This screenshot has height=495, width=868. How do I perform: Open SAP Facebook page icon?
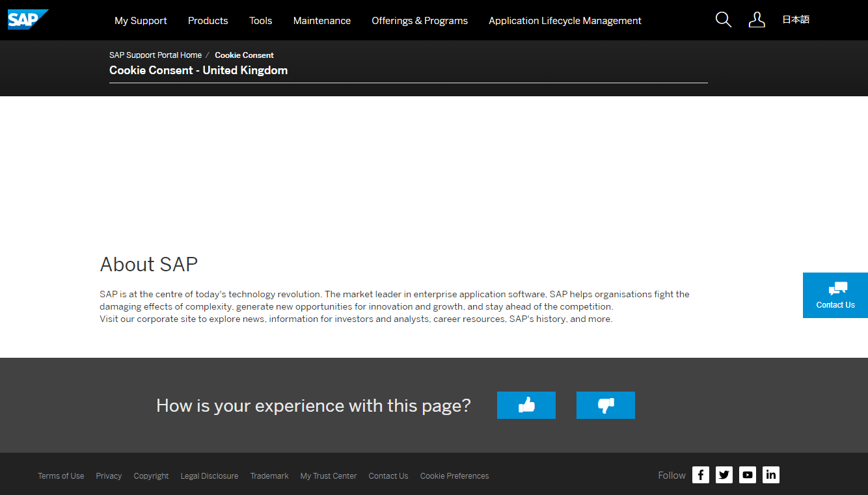(x=701, y=475)
